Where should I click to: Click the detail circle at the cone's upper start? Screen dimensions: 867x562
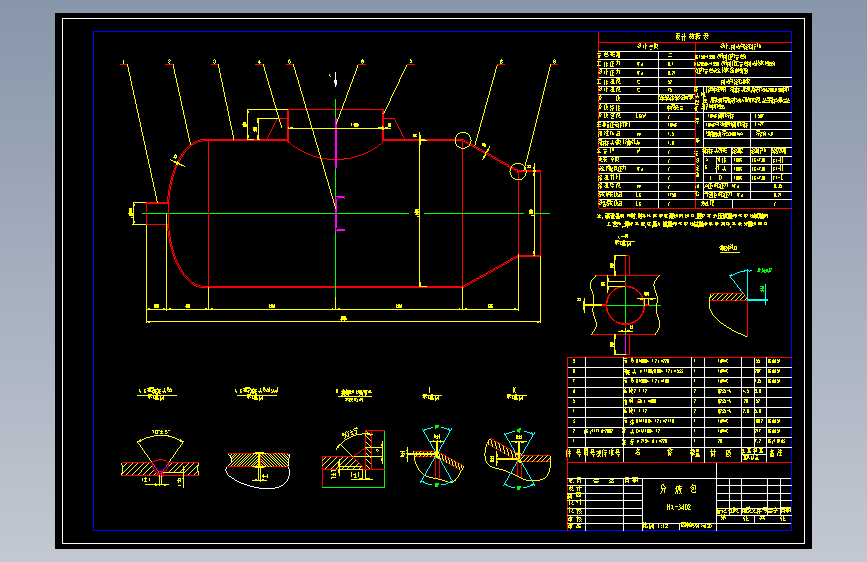coord(463,140)
